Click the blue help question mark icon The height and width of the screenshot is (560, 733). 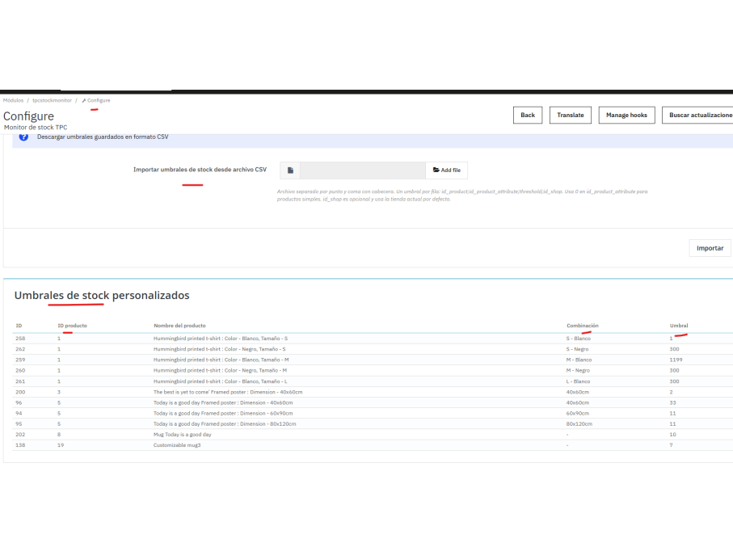click(x=23, y=137)
